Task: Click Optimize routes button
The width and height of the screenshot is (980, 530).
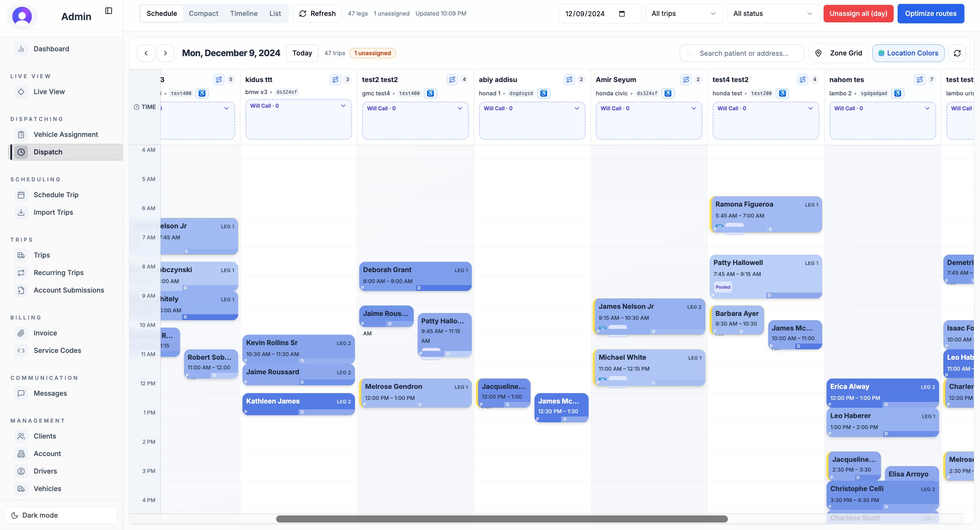Action: 931,14
